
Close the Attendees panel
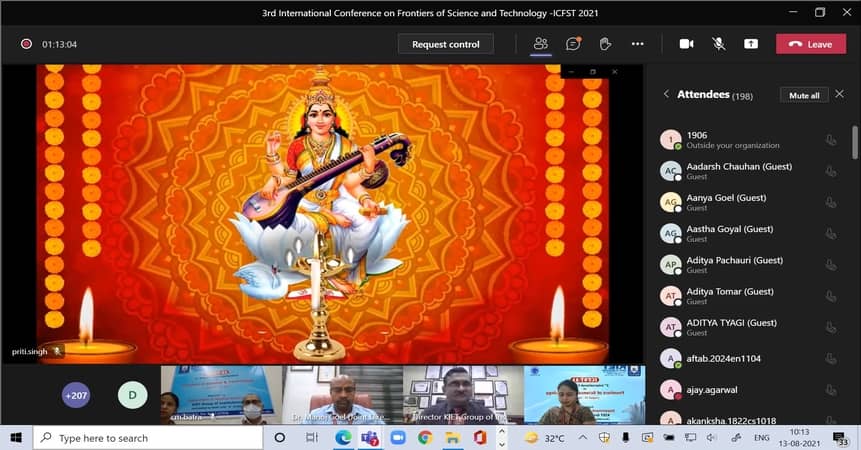coord(839,94)
